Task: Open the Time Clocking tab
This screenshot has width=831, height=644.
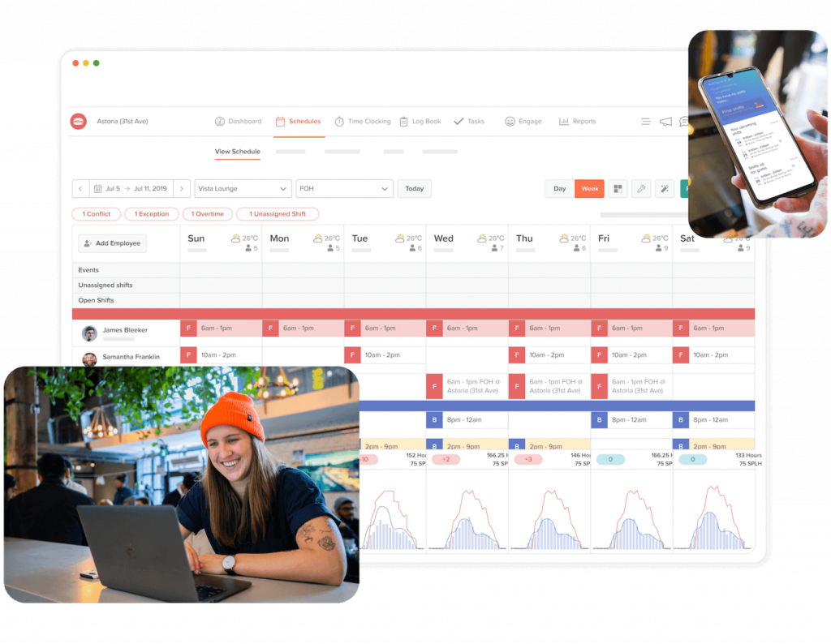Action: [x=362, y=122]
